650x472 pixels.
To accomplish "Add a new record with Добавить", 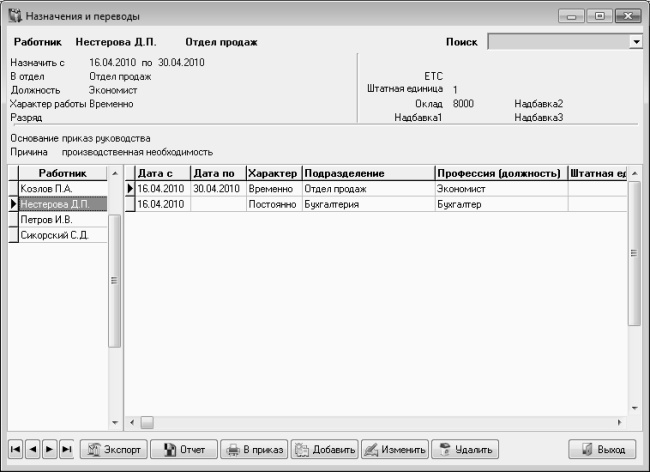I will [x=325, y=449].
